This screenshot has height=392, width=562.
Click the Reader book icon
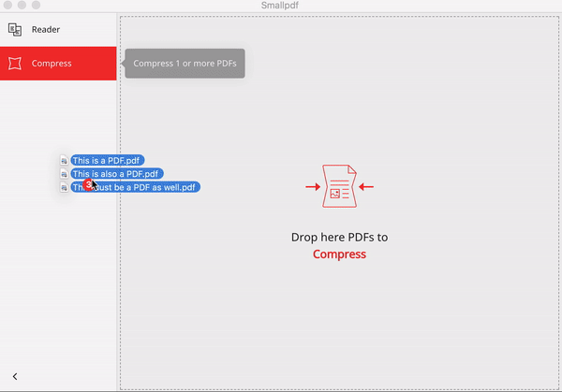point(15,29)
